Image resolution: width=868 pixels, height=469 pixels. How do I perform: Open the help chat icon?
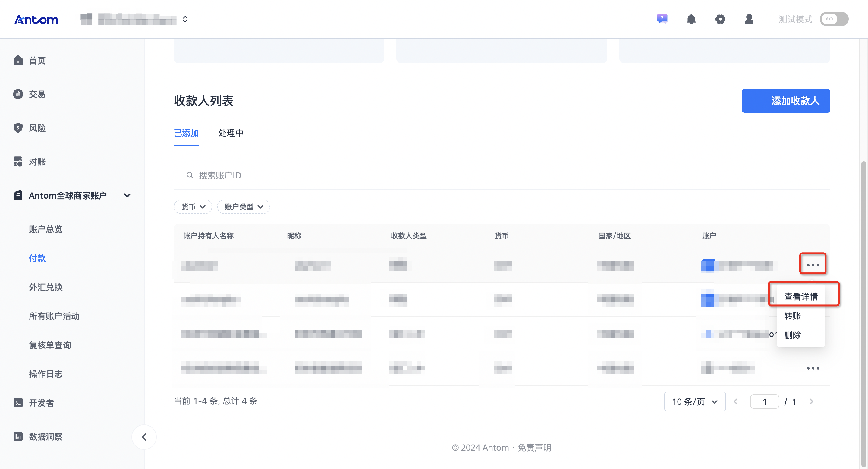[662, 19]
